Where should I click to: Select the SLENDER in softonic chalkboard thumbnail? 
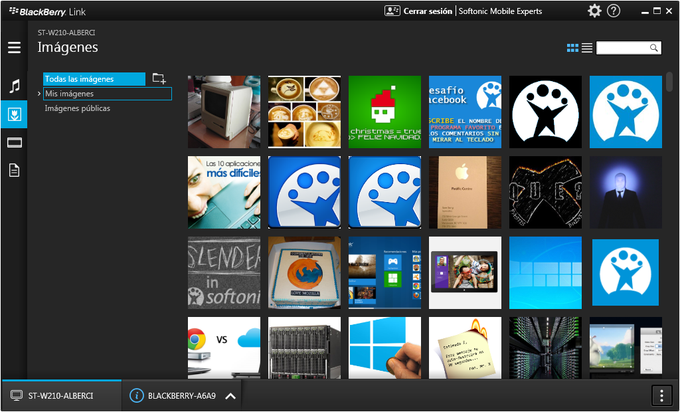pos(224,272)
